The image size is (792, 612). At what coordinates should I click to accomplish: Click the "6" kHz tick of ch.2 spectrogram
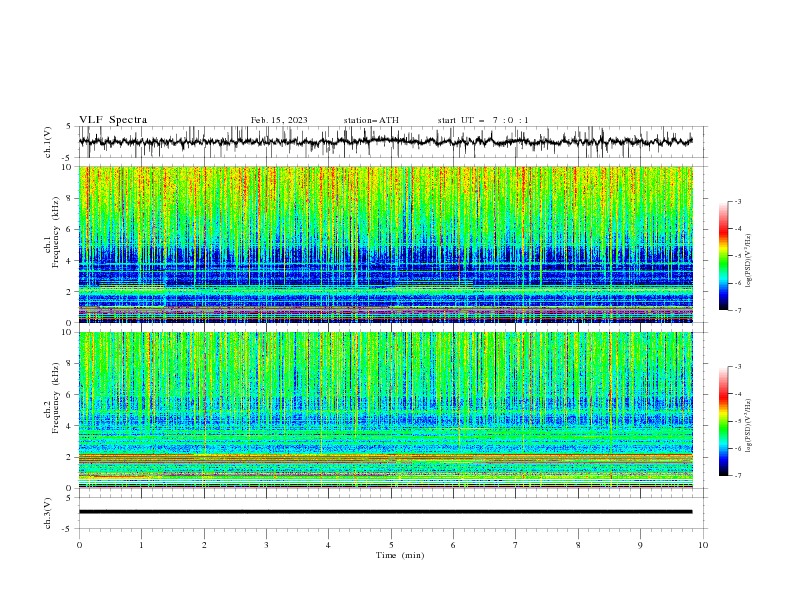tap(70, 395)
